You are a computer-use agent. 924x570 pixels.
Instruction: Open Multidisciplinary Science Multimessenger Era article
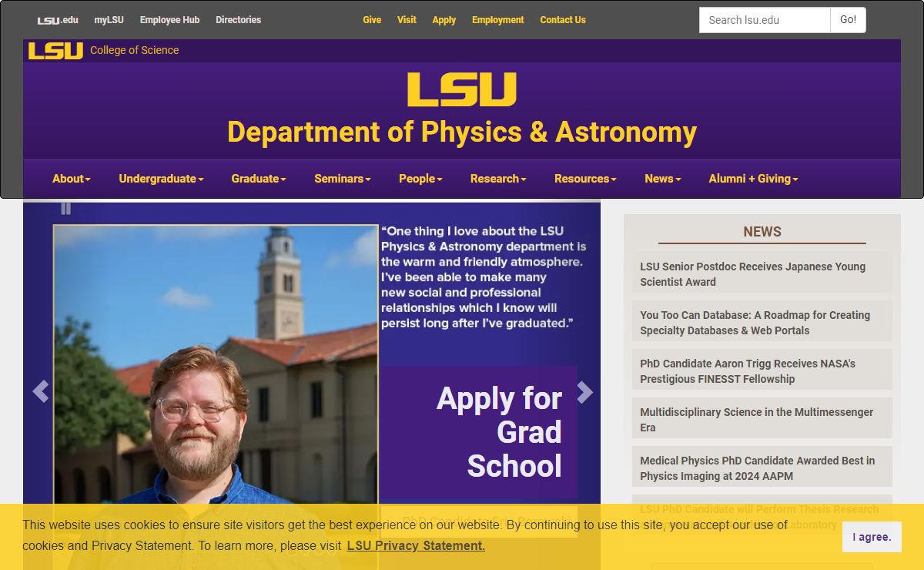(x=762, y=420)
